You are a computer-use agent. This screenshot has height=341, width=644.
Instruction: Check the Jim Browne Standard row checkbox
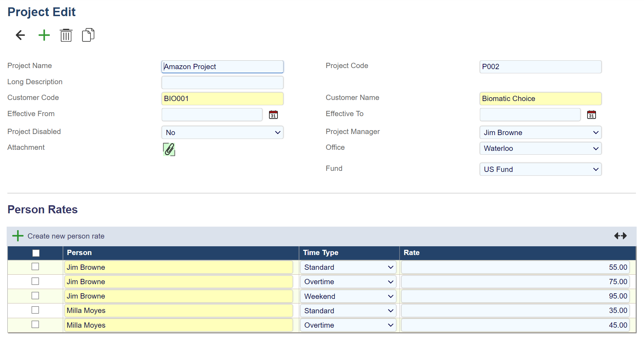click(x=35, y=267)
